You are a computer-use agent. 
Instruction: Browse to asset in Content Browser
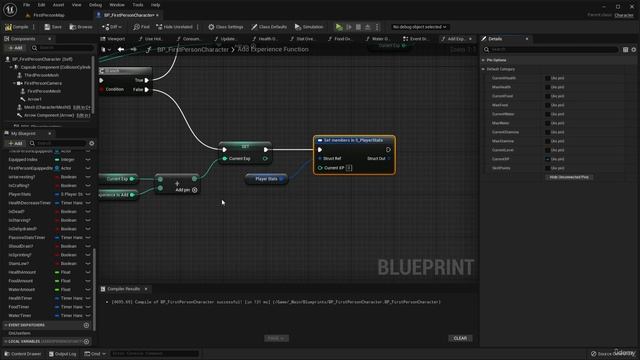click(x=81, y=27)
